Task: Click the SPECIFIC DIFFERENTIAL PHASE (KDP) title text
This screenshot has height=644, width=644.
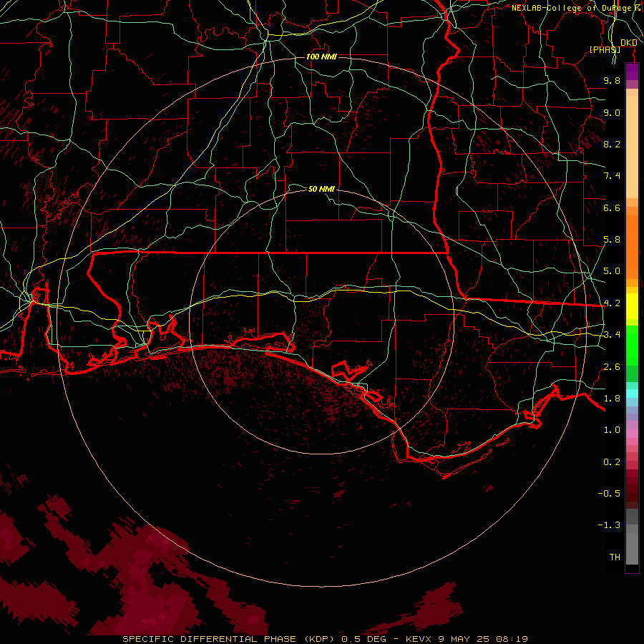Action: pyautogui.click(x=228, y=639)
